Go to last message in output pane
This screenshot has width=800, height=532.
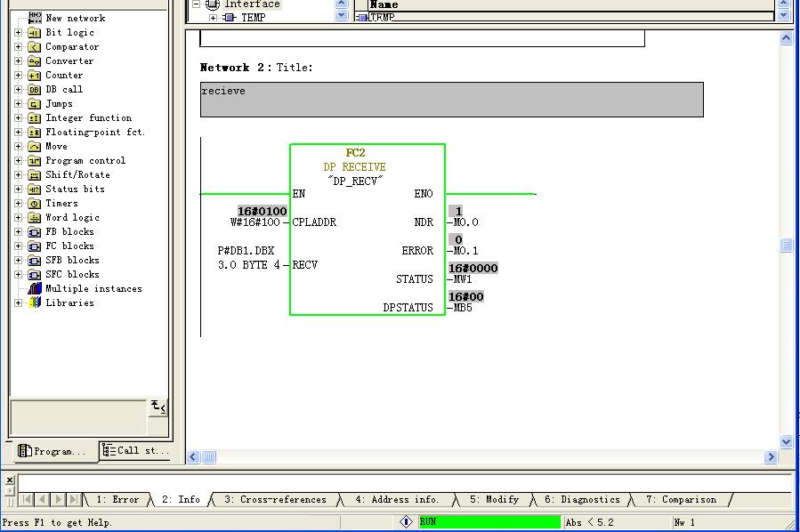pyautogui.click(x=74, y=500)
